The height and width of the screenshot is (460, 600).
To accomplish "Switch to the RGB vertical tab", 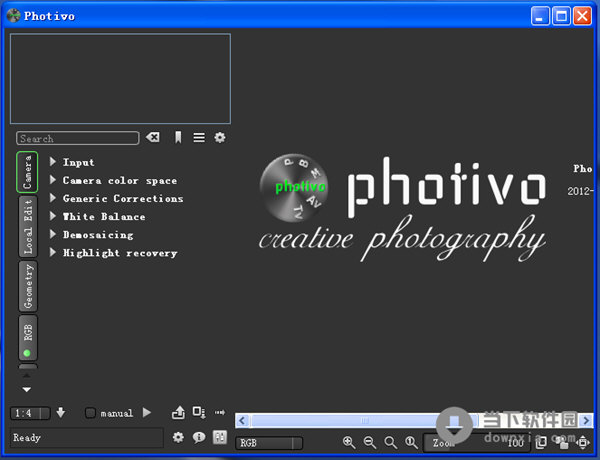I will [28, 338].
